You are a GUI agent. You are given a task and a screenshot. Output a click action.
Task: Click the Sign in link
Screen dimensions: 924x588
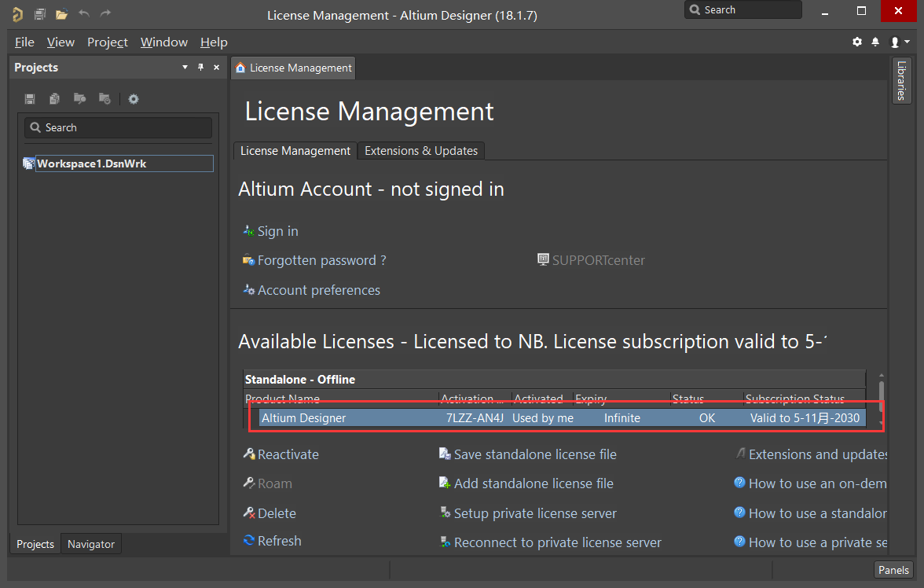pos(277,231)
